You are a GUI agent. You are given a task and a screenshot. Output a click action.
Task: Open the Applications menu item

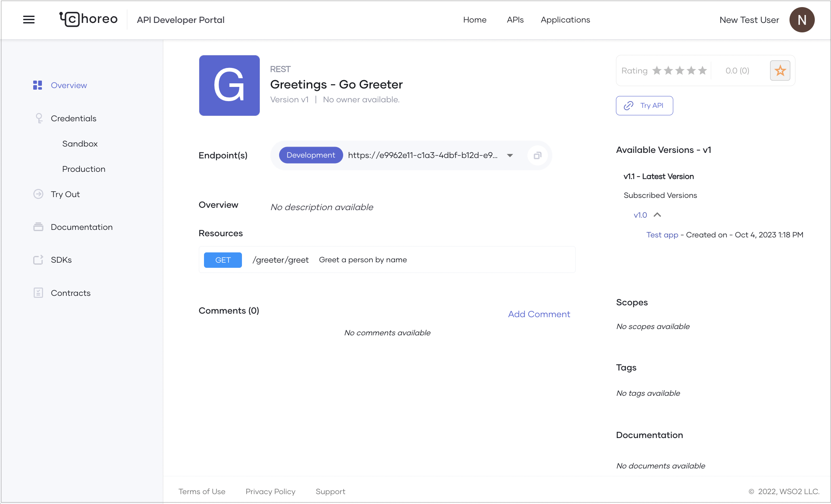565,20
